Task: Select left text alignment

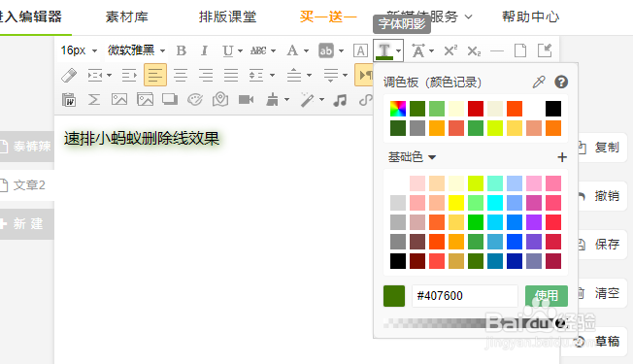Action: [155, 75]
